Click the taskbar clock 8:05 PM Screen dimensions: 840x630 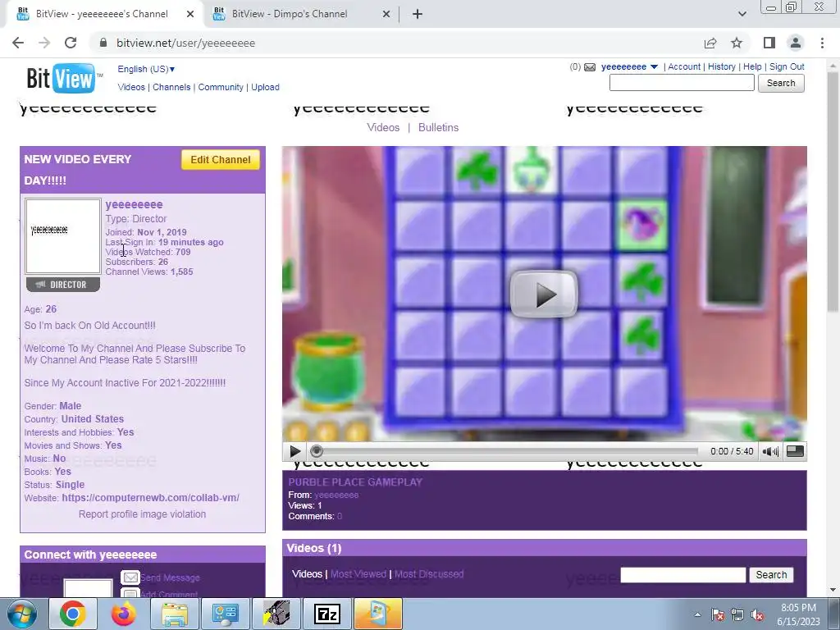(x=798, y=608)
